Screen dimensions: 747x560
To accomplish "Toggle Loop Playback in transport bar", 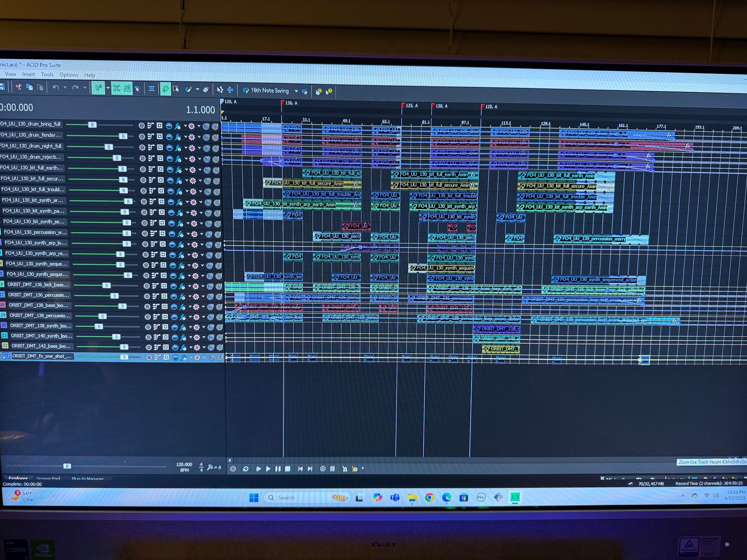I will pyautogui.click(x=246, y=469).
